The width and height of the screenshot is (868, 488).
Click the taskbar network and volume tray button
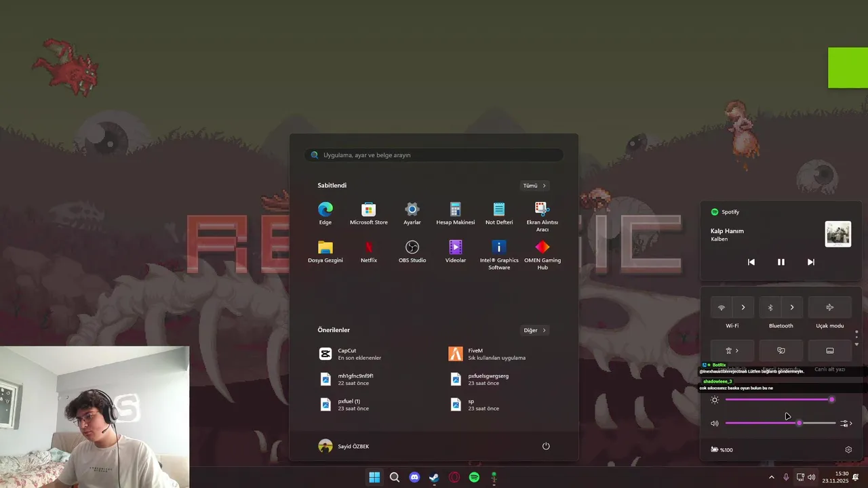(806, 477)
